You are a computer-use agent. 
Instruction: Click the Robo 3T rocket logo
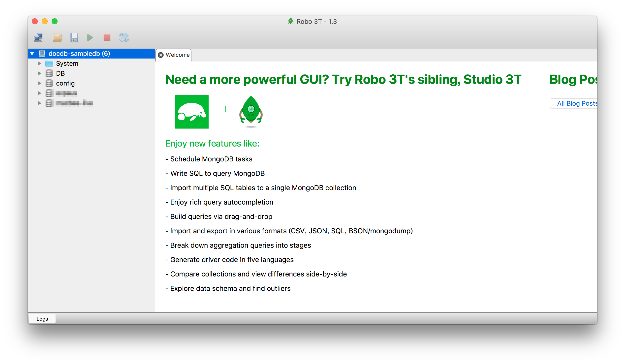coord(251,111)
